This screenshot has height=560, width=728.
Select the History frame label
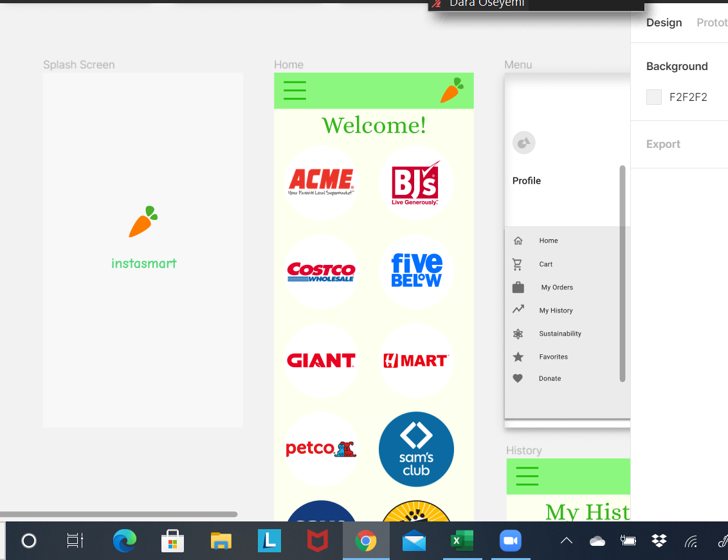(x=523, y=451)
